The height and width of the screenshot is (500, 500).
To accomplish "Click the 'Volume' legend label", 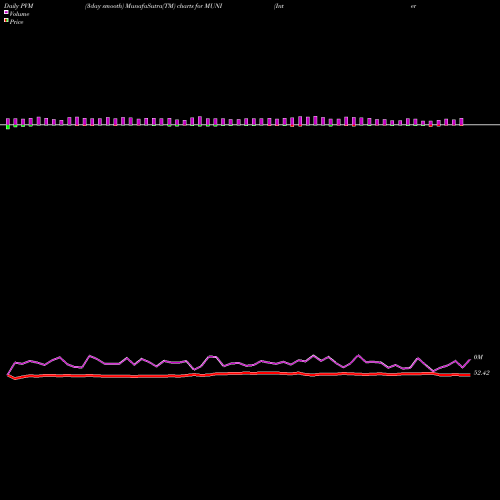I will (x=19, y=14).
